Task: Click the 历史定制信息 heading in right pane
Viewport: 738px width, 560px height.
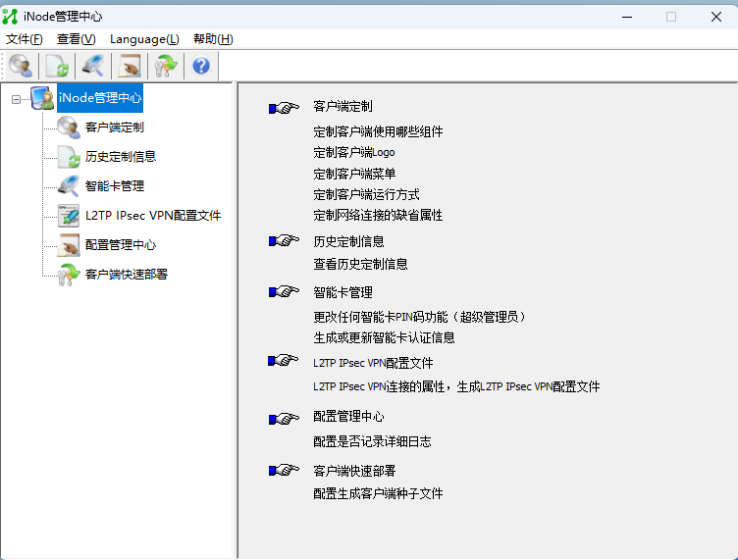Action: tap(348, 241)
